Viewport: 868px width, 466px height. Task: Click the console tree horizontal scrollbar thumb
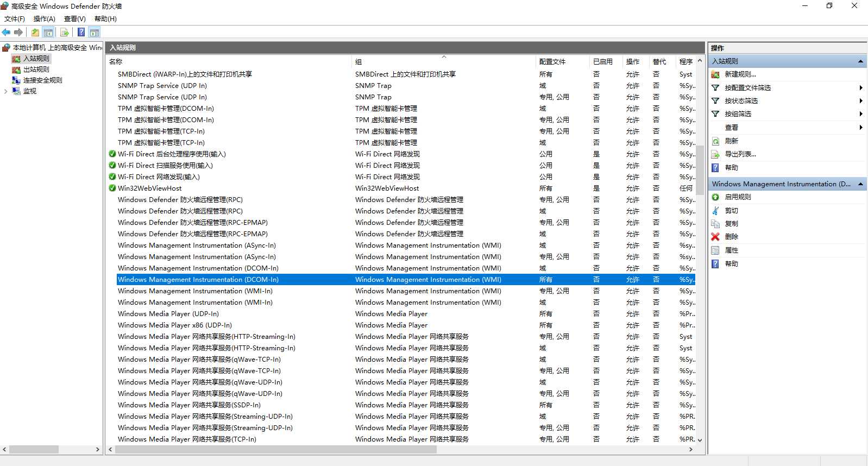coord(34,450)
